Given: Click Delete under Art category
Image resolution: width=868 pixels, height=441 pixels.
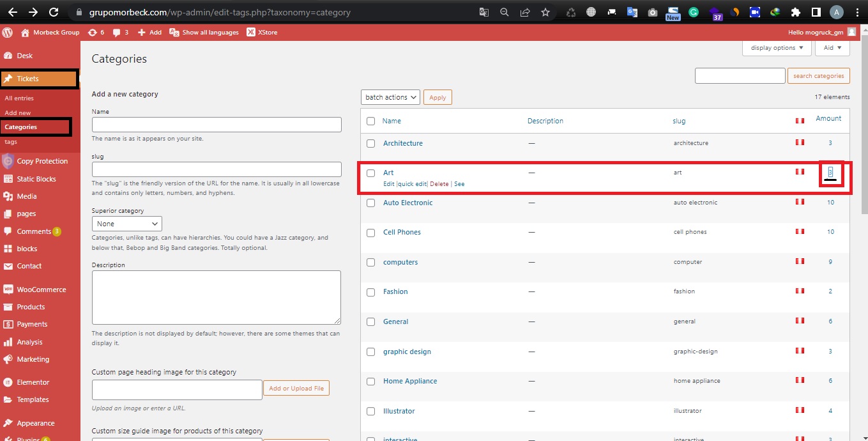Looking at the screenshot, I should pyautogui.click(x=439, y=184).
